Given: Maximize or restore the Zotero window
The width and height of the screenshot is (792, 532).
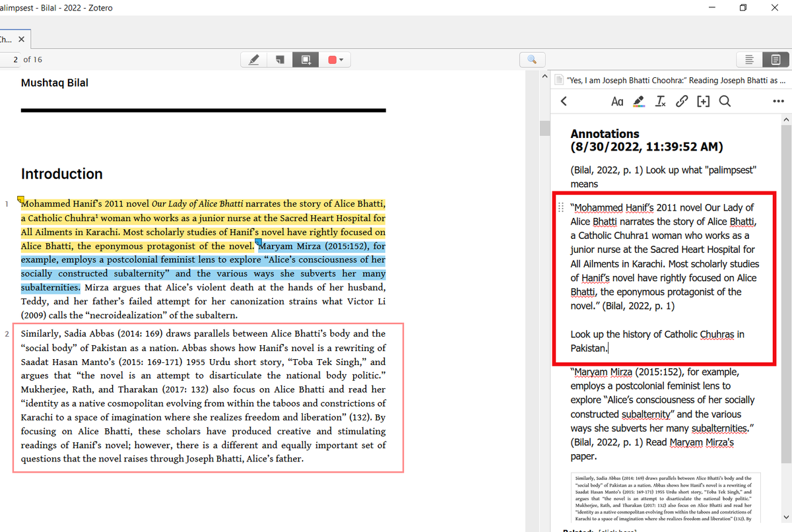Looking at the screenshot, I should click(x=743, y=8).
